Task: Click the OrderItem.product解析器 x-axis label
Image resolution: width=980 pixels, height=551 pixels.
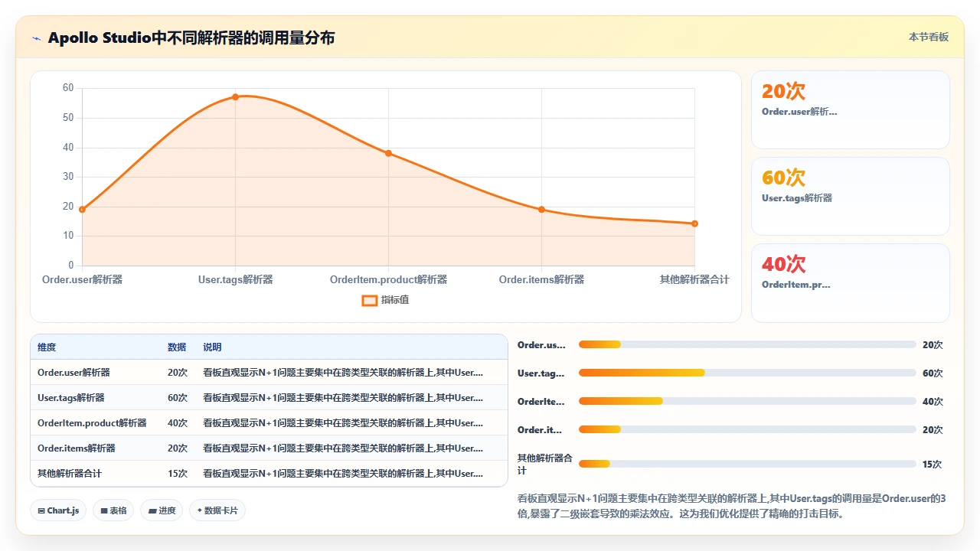Action: click(x=388, y=280)
